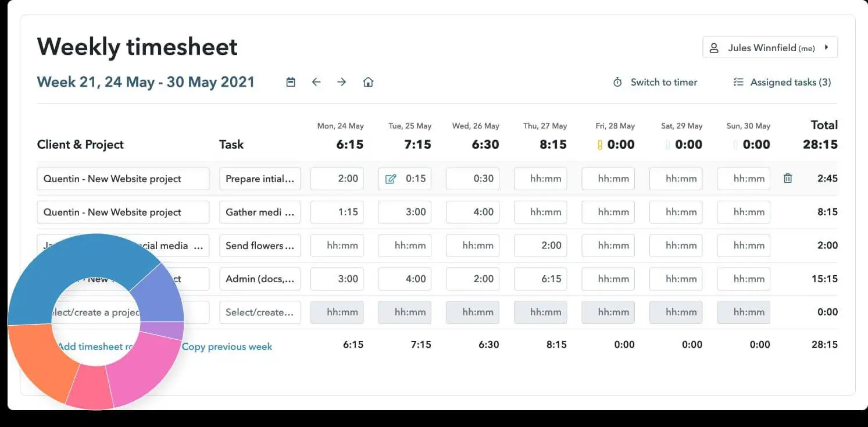
Task: Switch to timer mode
Action: coord(663,82)
